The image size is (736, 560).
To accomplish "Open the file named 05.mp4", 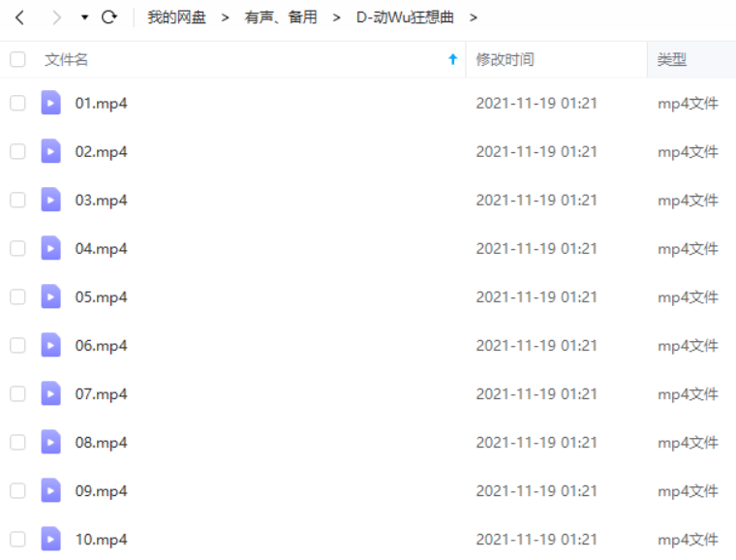I will (101, 297).
